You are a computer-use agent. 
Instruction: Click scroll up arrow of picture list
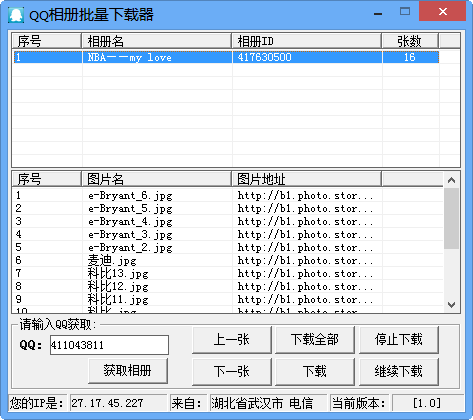tap(452, 180)
